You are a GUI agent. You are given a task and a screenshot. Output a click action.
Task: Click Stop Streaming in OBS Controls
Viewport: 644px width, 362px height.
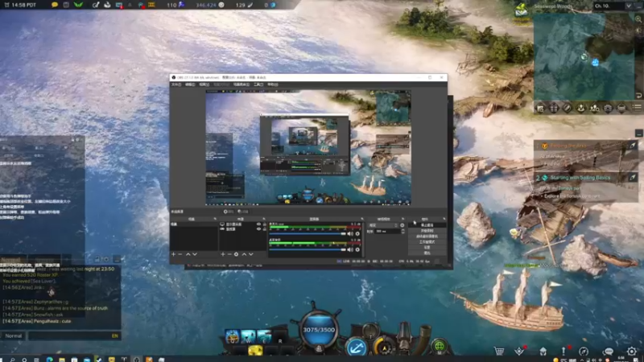(x=427, y=225)
